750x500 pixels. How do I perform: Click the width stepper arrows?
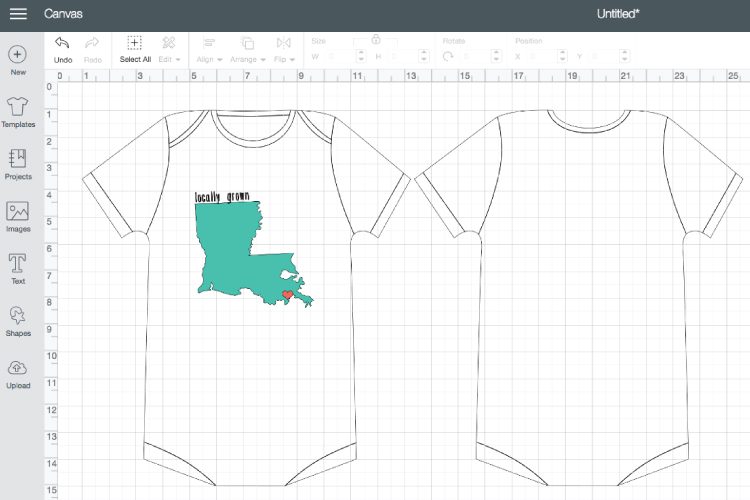pyautogui.click(x=361, y=56)
